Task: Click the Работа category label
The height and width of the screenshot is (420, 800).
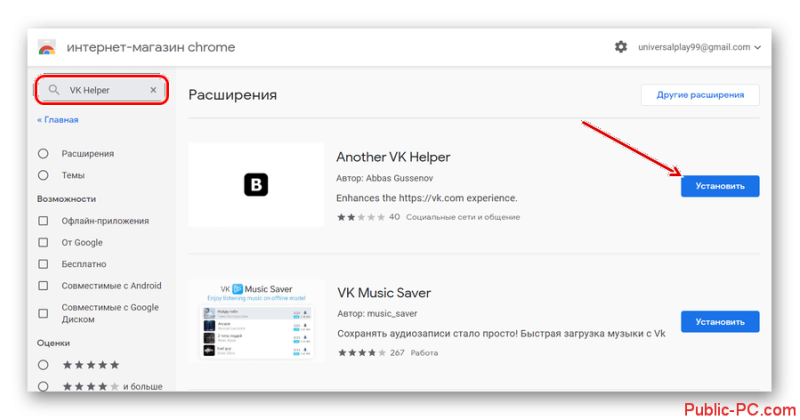Action: (424, 353)
